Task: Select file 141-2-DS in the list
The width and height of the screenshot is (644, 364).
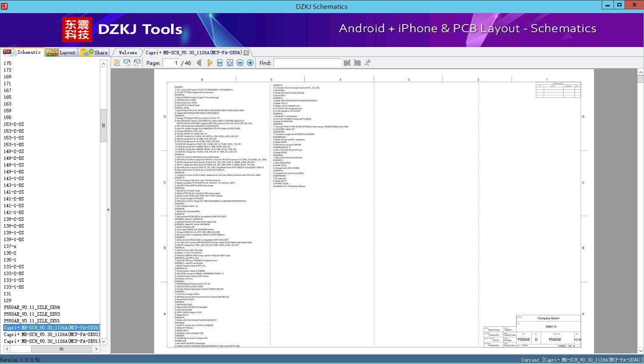Action: (14, 199)
